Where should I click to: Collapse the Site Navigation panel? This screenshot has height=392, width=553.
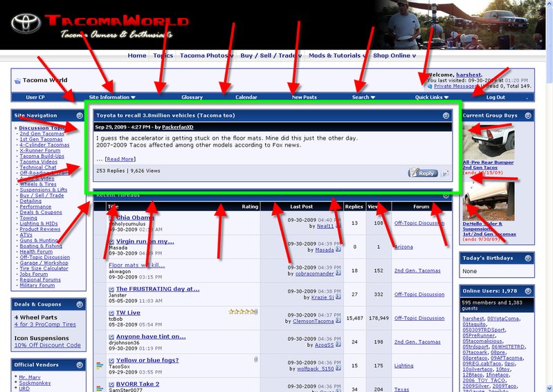coord(80,115)
